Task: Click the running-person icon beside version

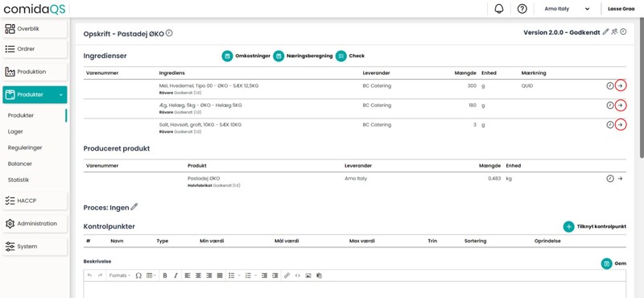Action: [614, 31]
